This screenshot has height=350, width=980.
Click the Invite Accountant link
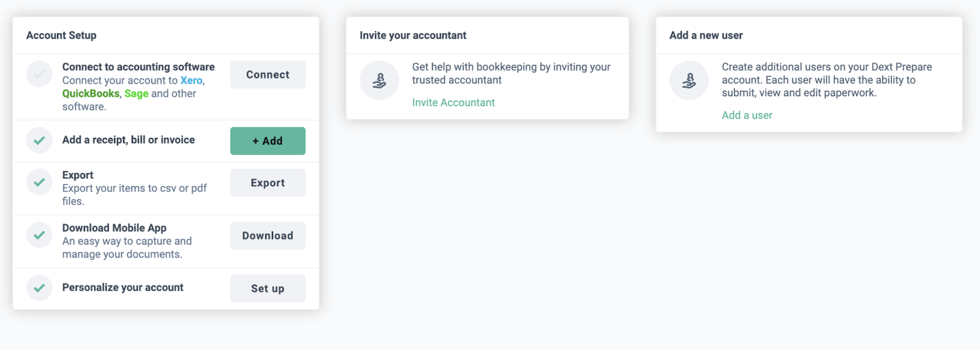point(453,102)
